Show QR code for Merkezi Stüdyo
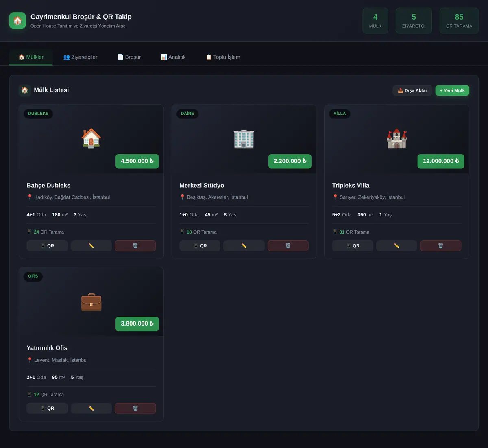488x448 pixels. click(200, 246)
